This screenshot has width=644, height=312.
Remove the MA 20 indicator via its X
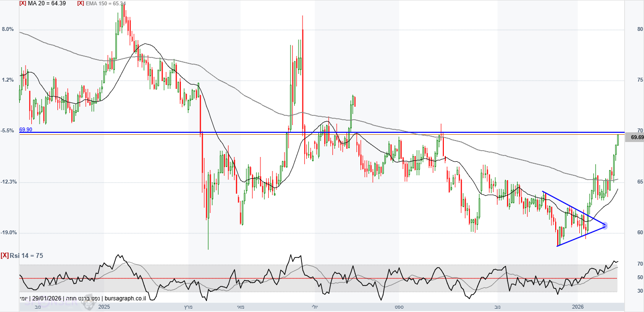22,3
